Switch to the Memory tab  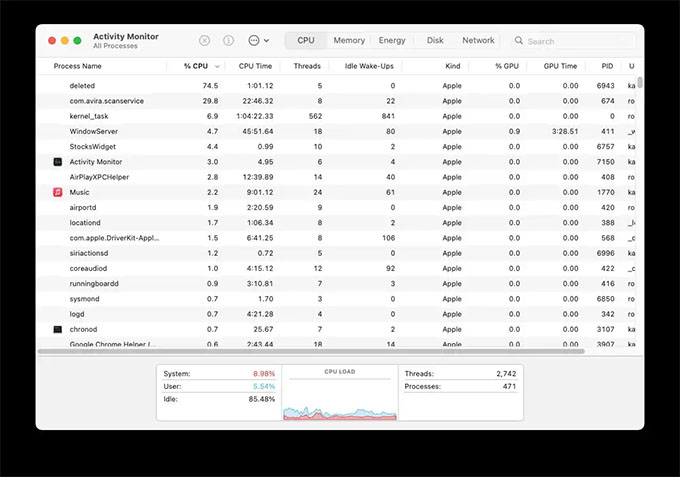(349, 40)
